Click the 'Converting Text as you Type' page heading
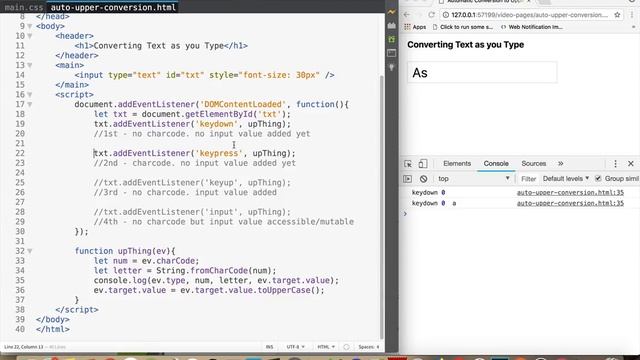The width and height of the screenshot is (640, 360). (x=466, y=45)
